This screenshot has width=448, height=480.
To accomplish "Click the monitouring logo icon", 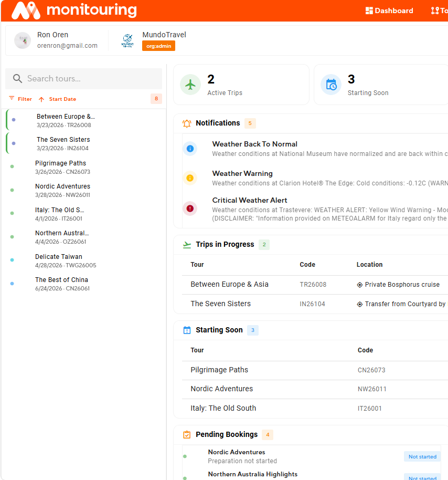I will click(25, 11).
